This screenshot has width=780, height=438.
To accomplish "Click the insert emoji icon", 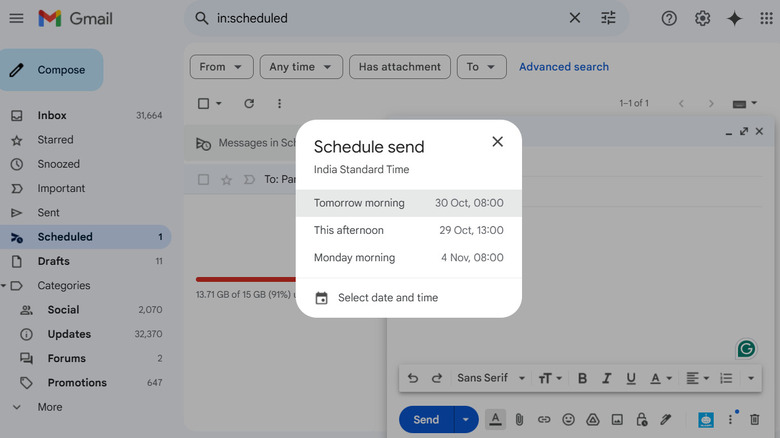I will click(x=569, y=420).
